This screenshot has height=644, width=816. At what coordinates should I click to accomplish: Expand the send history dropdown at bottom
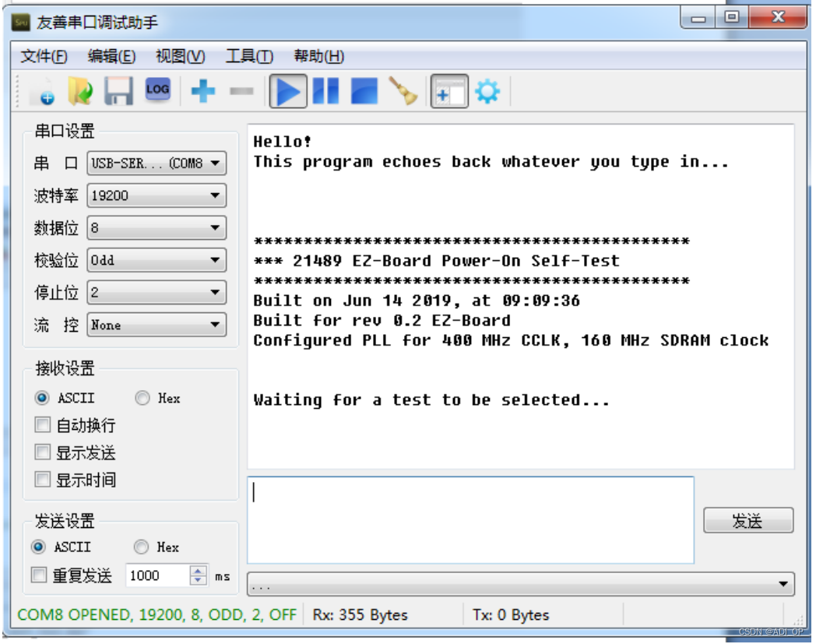[520, 583]
